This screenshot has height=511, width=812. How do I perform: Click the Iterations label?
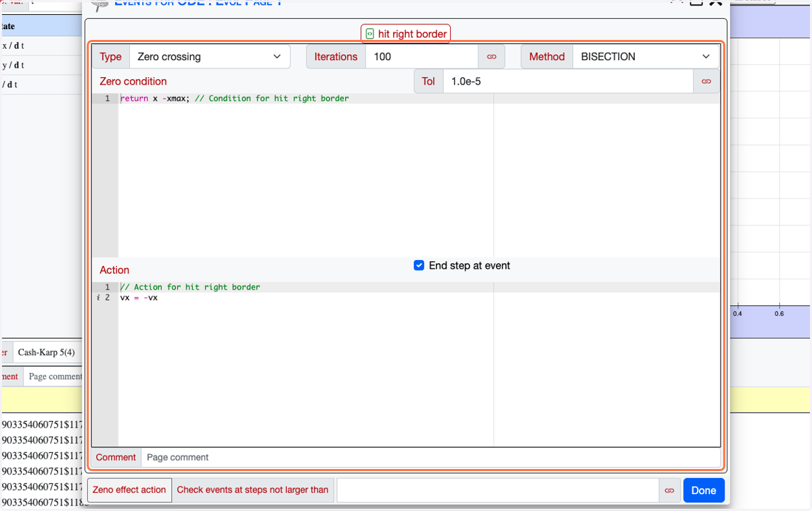[x=336, y=57]
